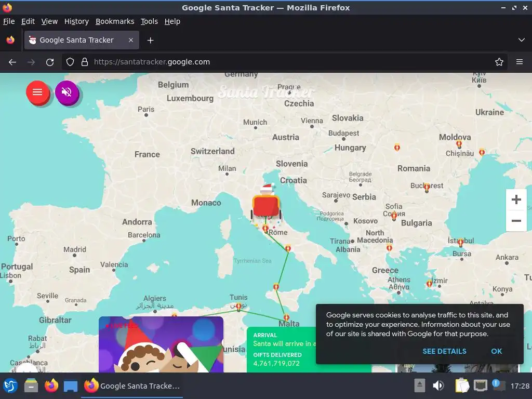Viewport: 532px width, 399px height.
Task: Click the 17:28 clock in taskbar
Action: [520, 386]
